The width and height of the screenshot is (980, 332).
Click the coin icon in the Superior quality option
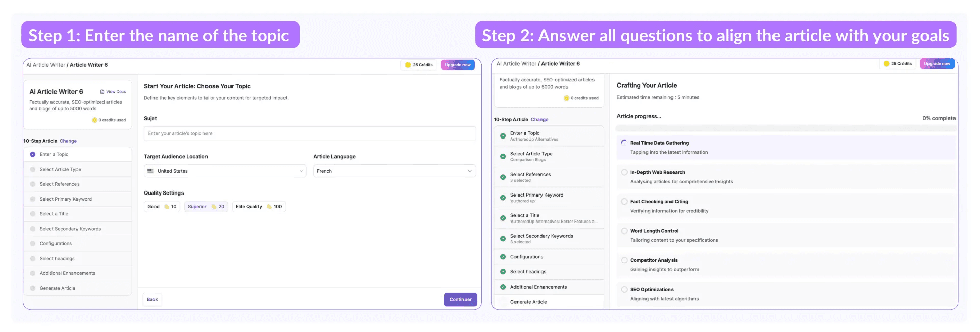pos(214,207)
